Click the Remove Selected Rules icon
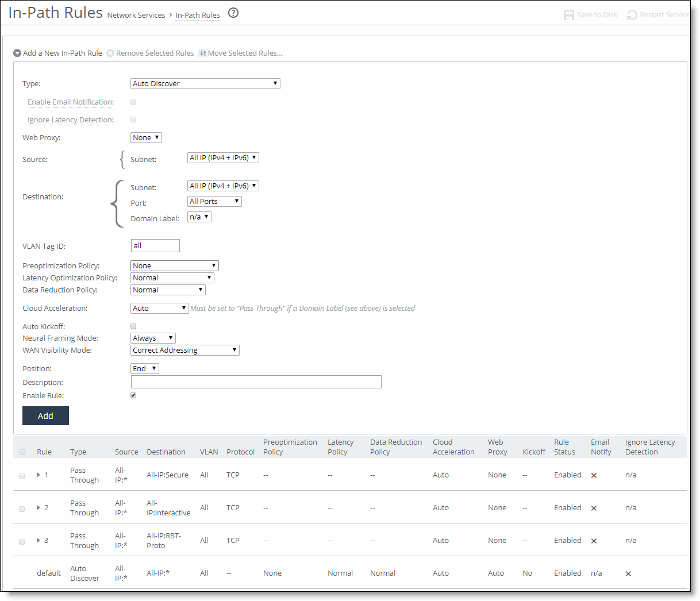The height and width of the screenshot is (601, 700). (x=109, y=53)
